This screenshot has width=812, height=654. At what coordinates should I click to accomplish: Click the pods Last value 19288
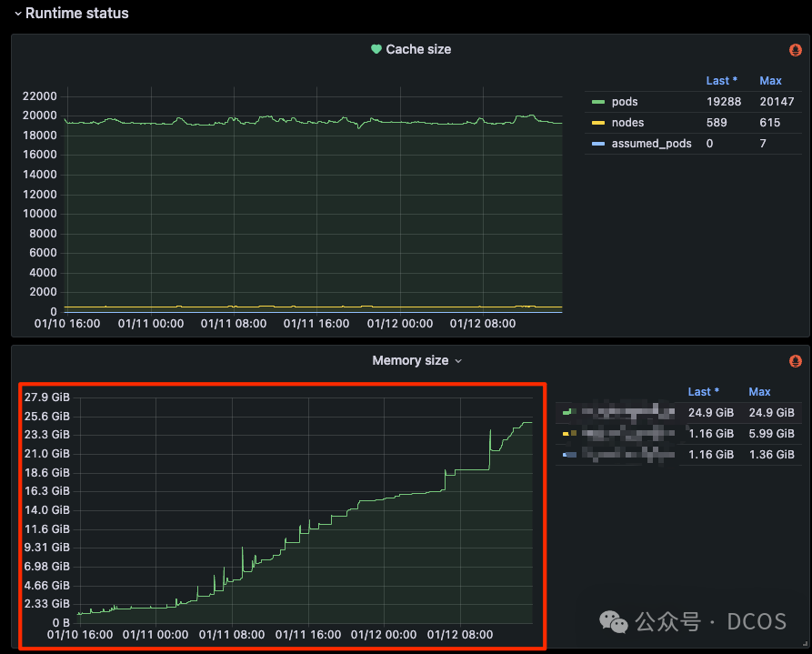724,102
